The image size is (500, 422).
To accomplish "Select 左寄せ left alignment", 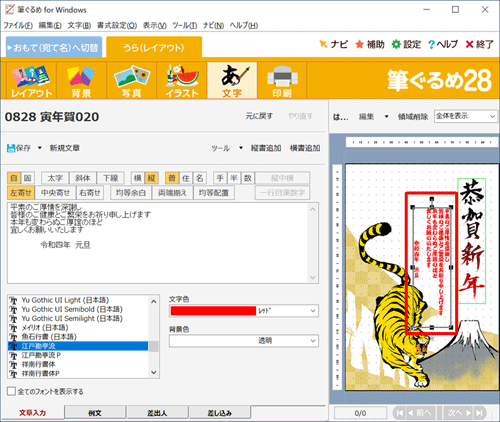I will click(x=21, y=193).
